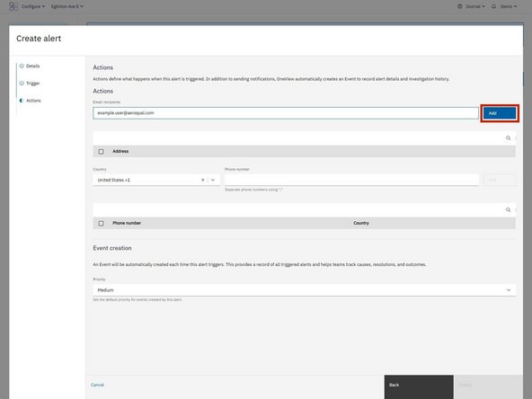Expand the Configure menu
This screenshot has width=532, height=399.
33,6
